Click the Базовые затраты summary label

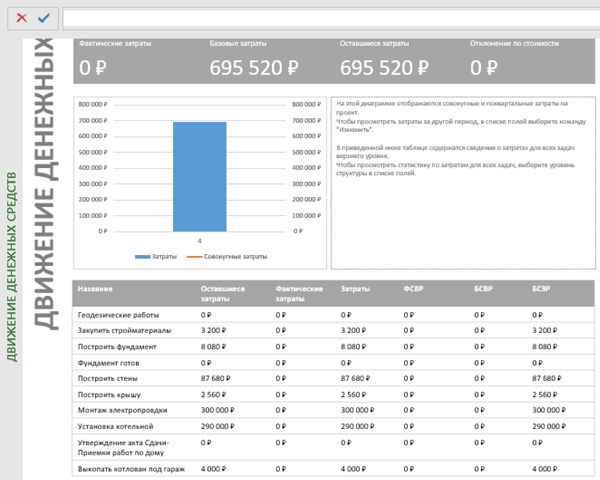click(x=238, y=44)
